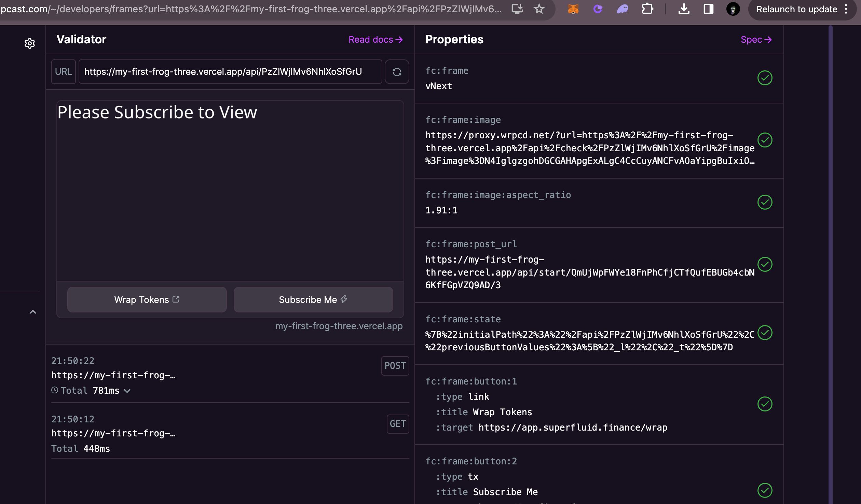This screenshot has height=504, width=861.
Task: Click the check icon beside fc:frame:post_url
Action: coord(765,264)
